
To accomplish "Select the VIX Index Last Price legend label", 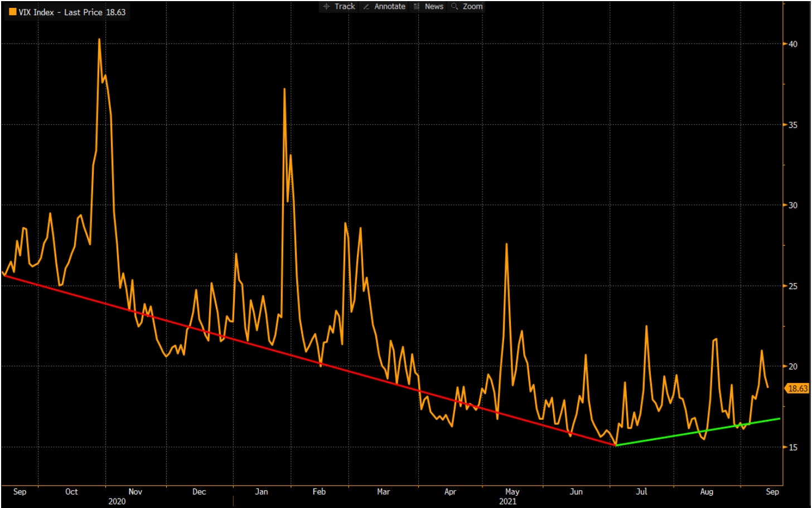I will pyautogui.click(x=72, y=12).
